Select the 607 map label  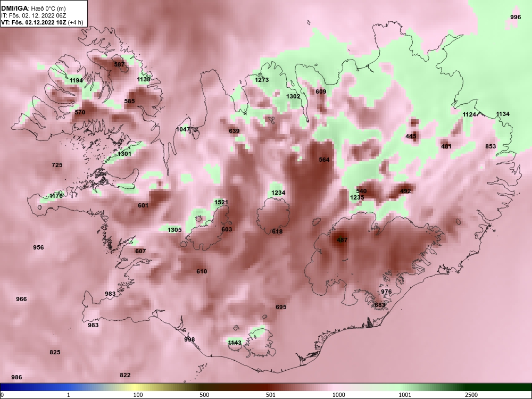140,251
